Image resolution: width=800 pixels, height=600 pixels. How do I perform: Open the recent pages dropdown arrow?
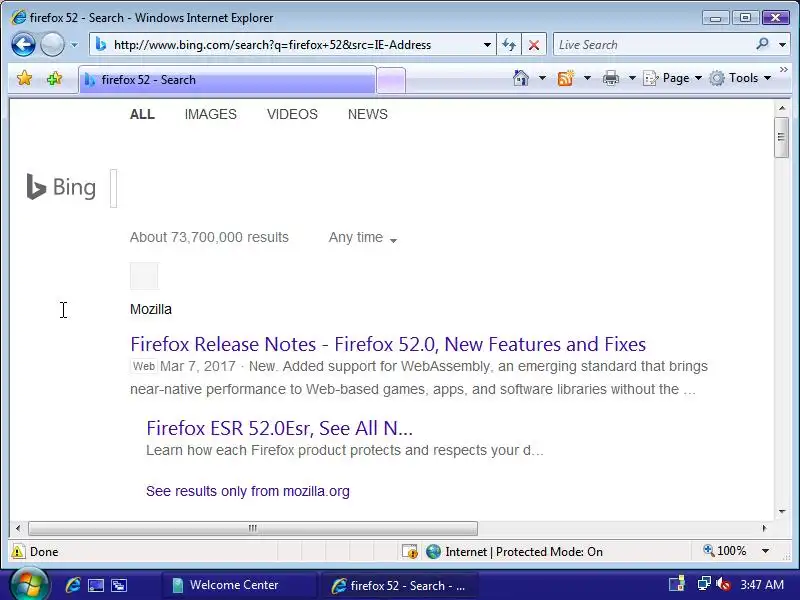[x=74, y=45]
